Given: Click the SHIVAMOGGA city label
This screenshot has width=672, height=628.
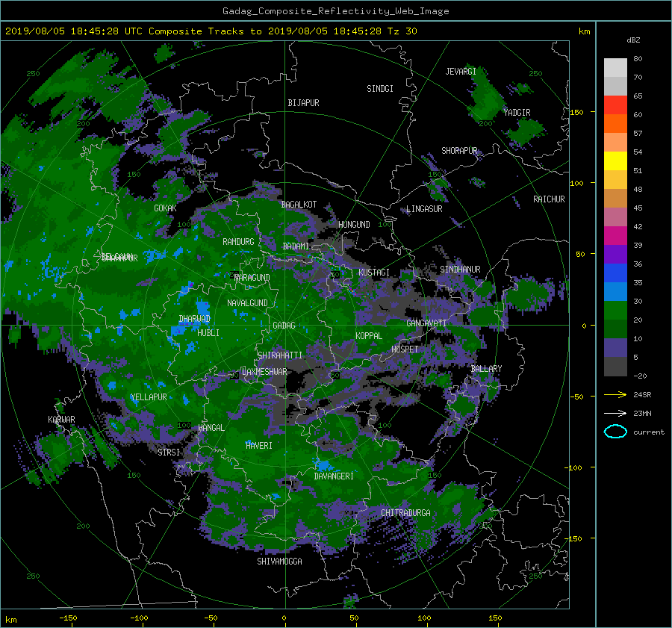Looking at the screenshot, I should pyautogui.click(x=279, y=562).
